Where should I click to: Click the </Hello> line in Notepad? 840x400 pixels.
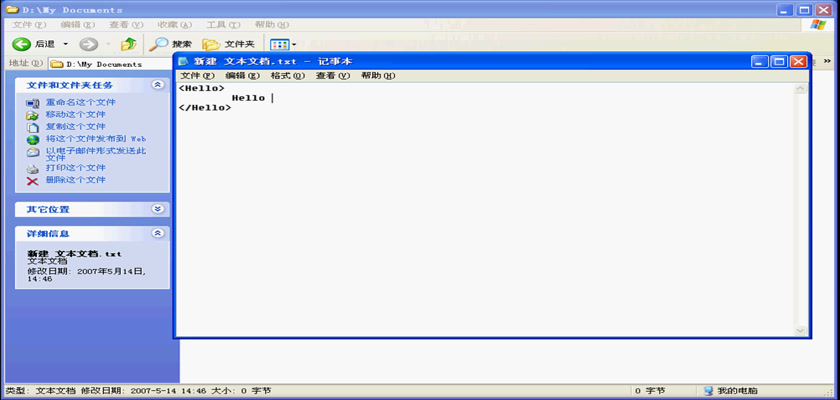coord(205,108)
